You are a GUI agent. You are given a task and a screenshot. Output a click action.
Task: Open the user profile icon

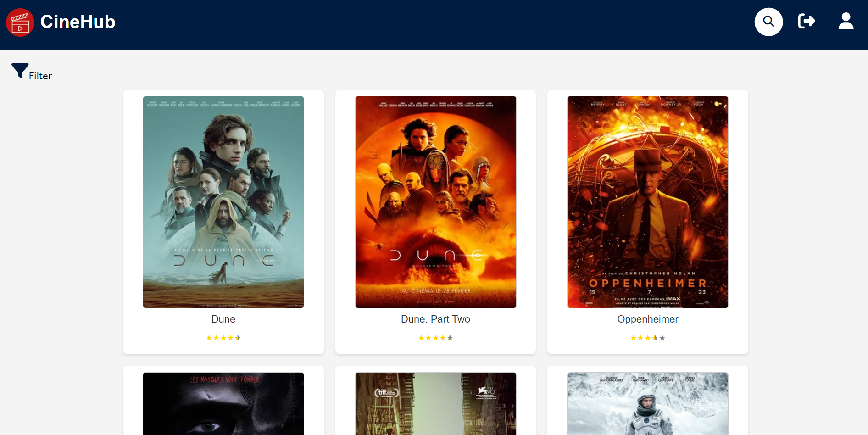pyautogui.click(x=846, y=21)
